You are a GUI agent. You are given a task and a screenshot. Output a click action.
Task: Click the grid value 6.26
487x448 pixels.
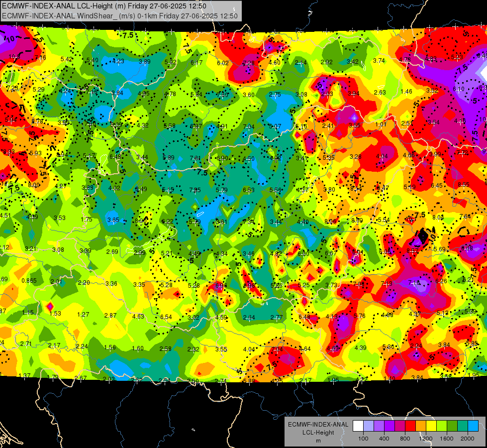click(441, 281)
